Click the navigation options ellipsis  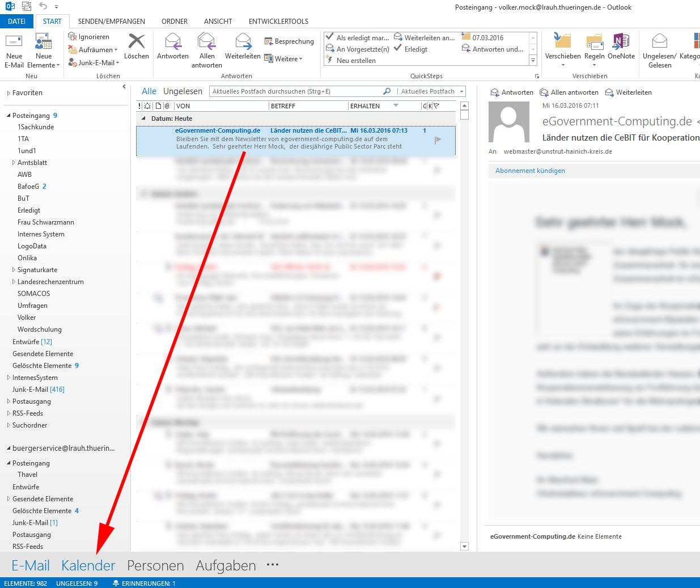point(273,565)
